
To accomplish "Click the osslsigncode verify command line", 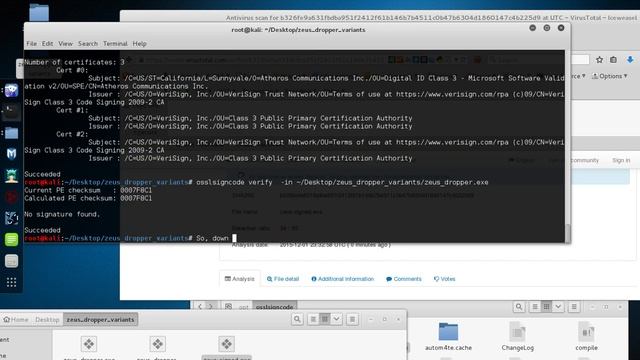I will coord(342,182).
